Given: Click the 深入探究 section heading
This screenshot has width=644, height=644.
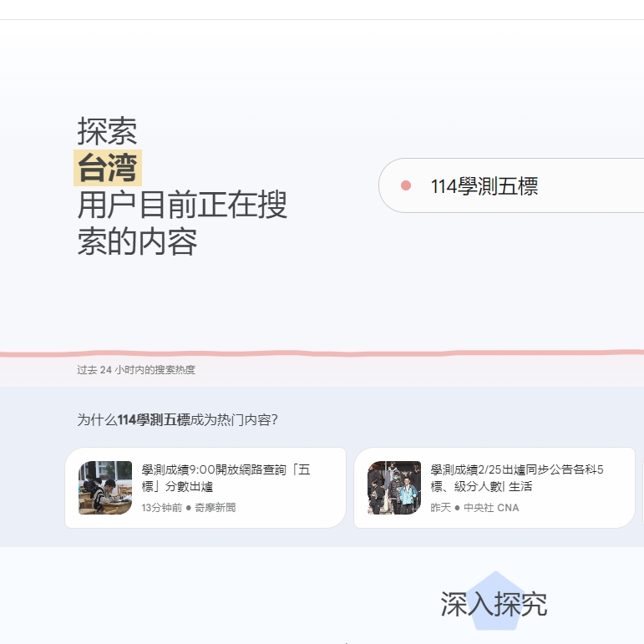Looking at the screenshot, I should pyautogui.click(x=493, y=604).
